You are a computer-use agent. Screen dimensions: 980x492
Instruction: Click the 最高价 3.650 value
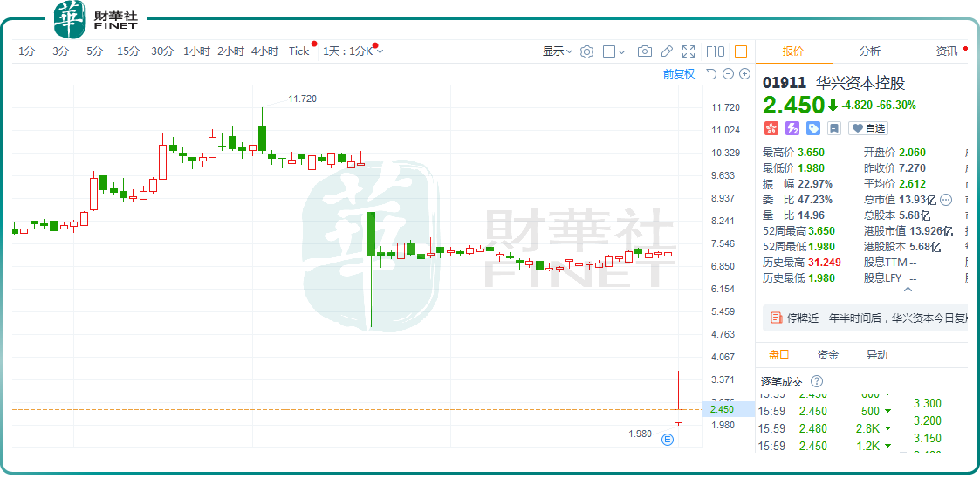(810, 152)
